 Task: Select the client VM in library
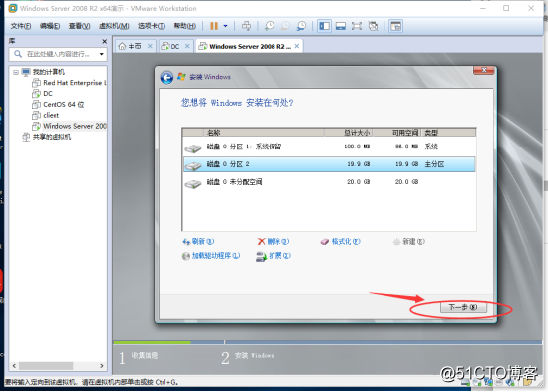pos(46,115)
